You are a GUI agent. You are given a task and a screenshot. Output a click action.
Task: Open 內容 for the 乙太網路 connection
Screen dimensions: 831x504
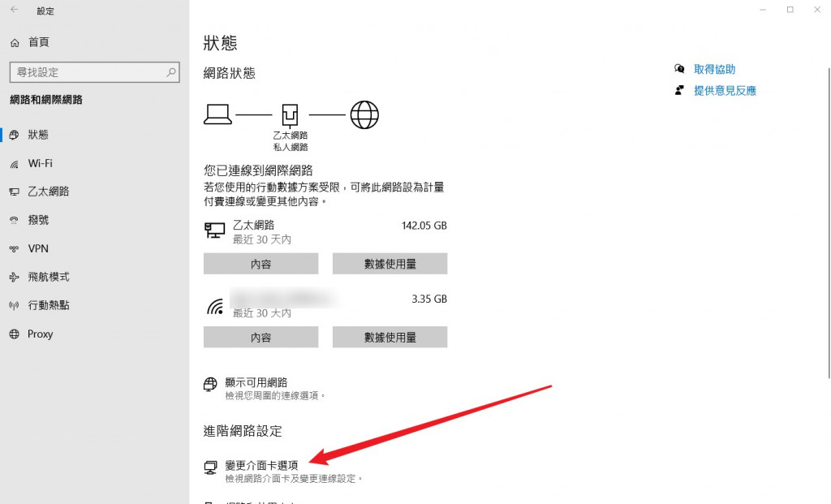point(260,264)
